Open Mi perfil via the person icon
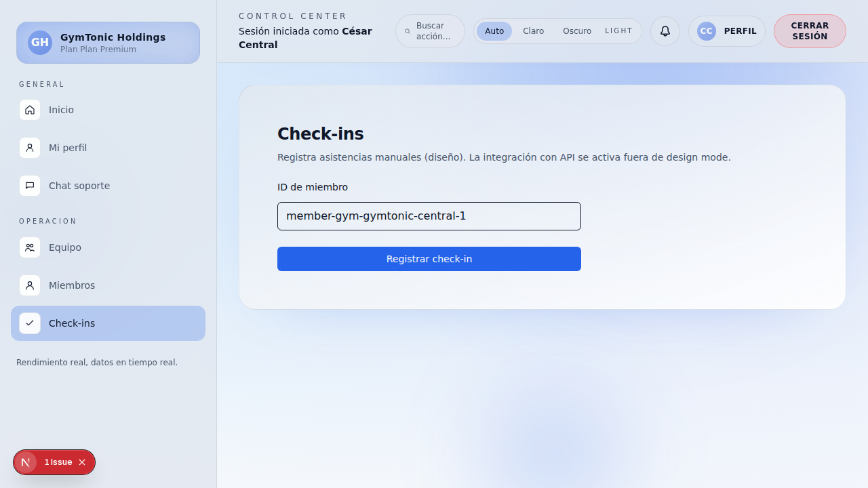 30,147
